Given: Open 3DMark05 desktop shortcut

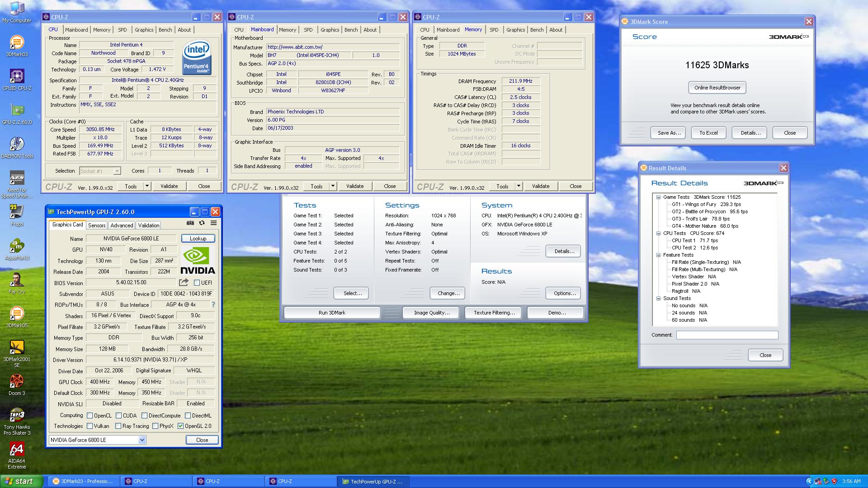Looking at the screenshot, I should coord(17,317).
